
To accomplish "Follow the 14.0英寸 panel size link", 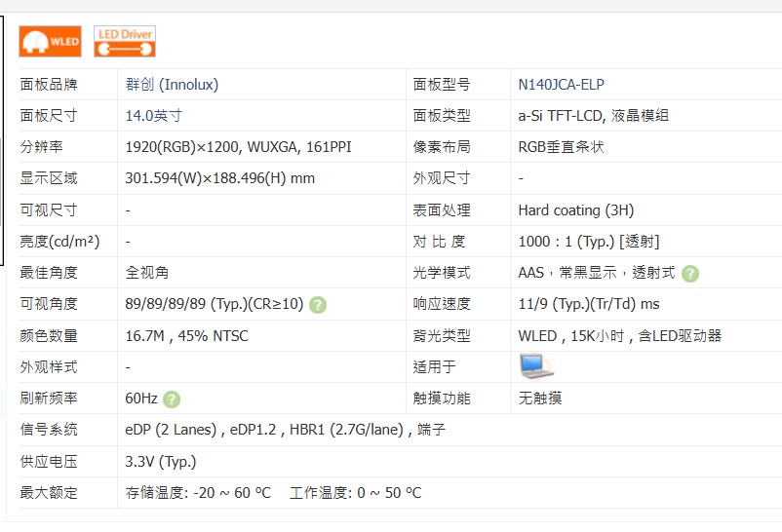I will click(x=153, y=116).
